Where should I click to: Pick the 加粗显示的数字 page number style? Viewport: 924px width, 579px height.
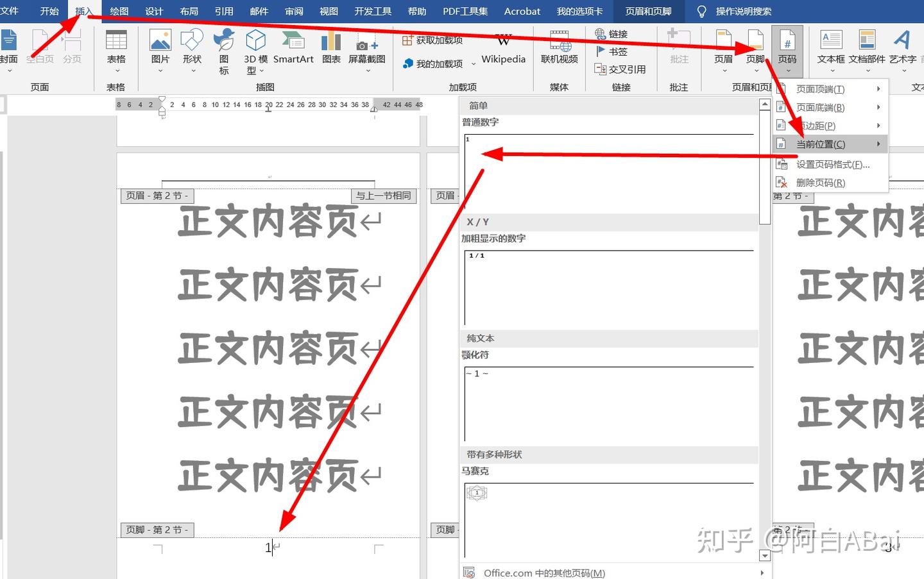(x=608, y=287)
